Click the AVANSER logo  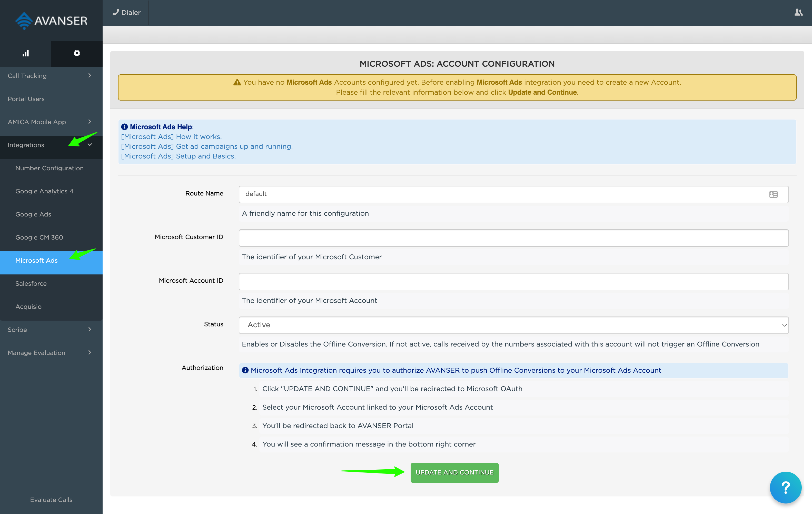click(x=51, y=21)
